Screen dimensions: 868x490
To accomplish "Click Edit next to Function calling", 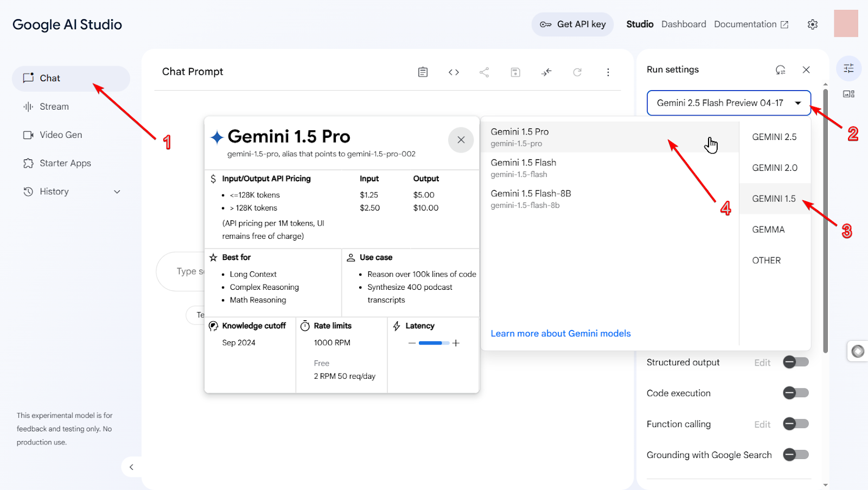I will pos(762,424).
